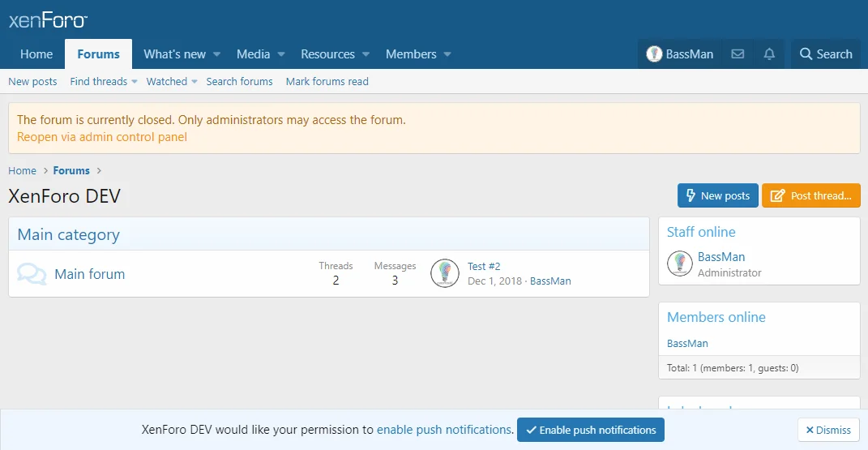Image resolution: width=868 pixels, height=450 pixels.
Task: Open BassMan account menu in navbar
Action: 680,54
